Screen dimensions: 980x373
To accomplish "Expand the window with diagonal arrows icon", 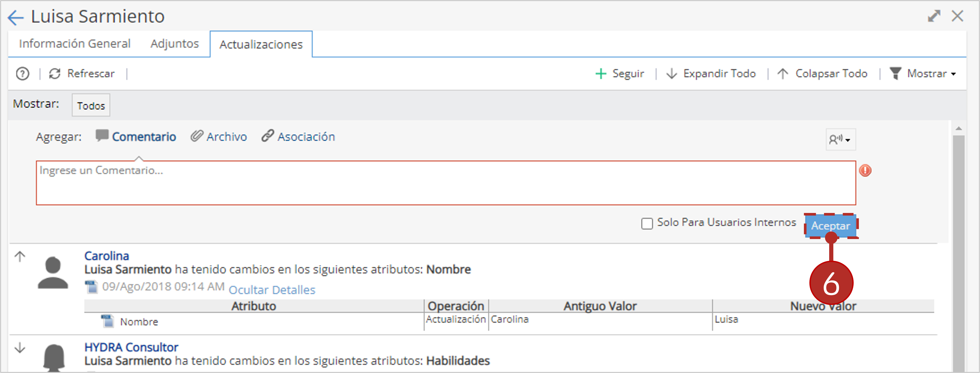I will point(934,16).
